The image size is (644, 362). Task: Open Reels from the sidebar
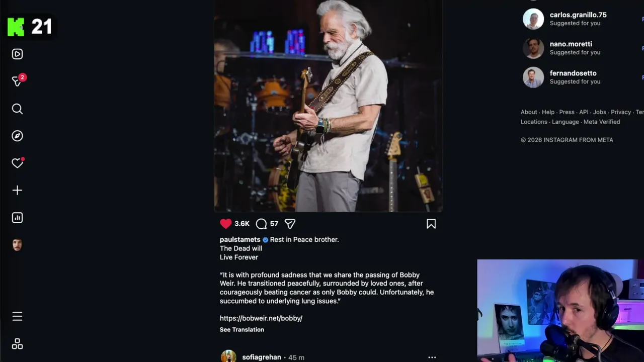[17, 54]
